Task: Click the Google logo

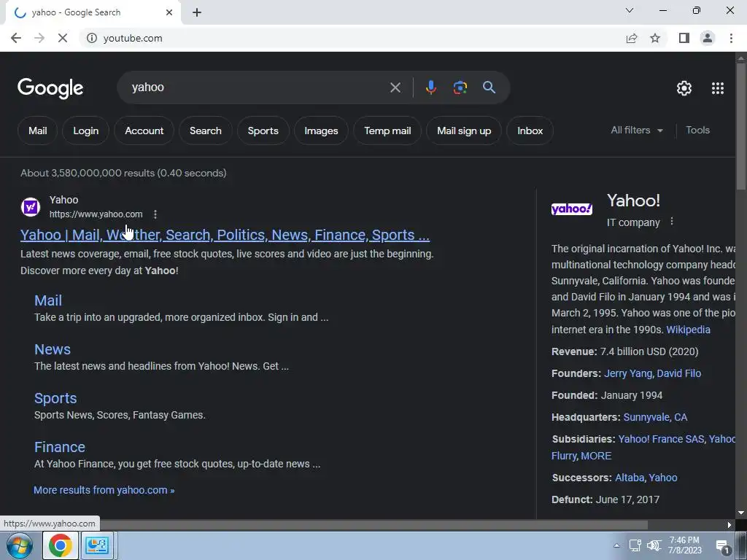Action: (x=50, y=88)
